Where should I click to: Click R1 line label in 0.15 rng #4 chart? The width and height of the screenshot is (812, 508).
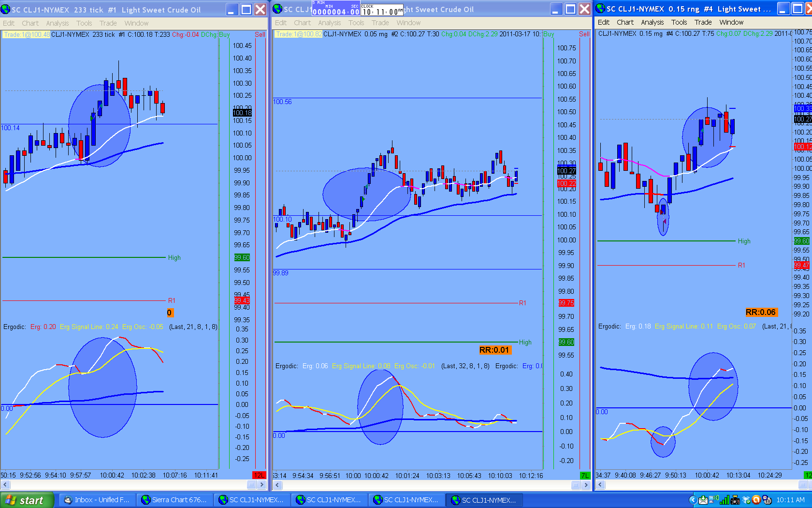tap(741, 265)
